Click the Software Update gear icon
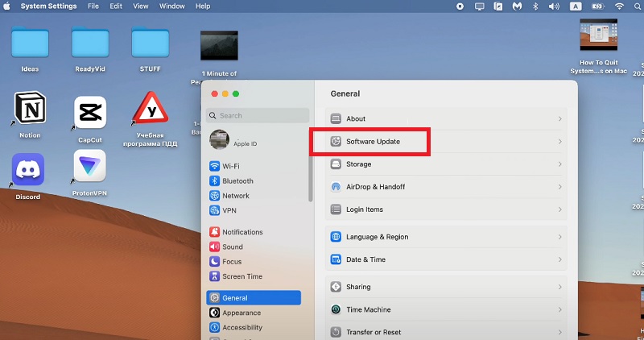The width and height of the screenshot is (644, 340). tap(336, 142)
